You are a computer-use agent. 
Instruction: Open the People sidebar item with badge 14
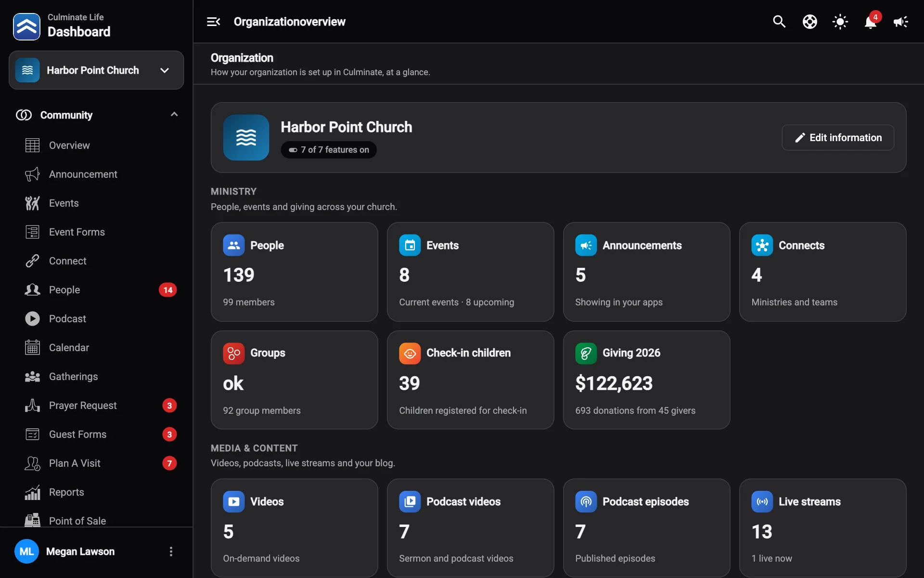point(96,289)
